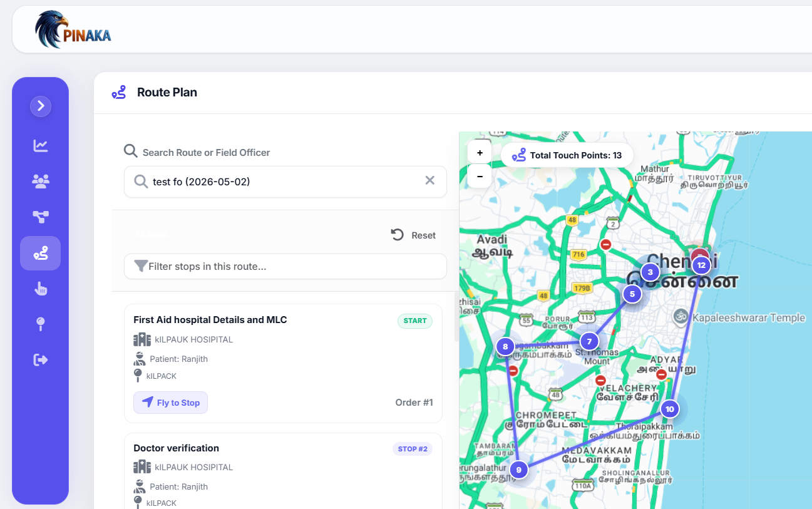The image size is (812, 509).
Task: Click the 'Search Route or Field Officer' label
Action: (x=206, y=153)
